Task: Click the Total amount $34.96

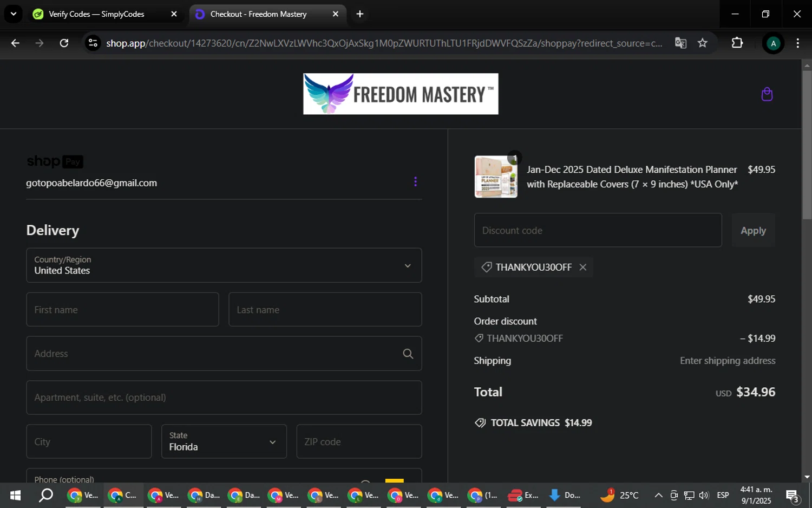Action: point(756,392)
